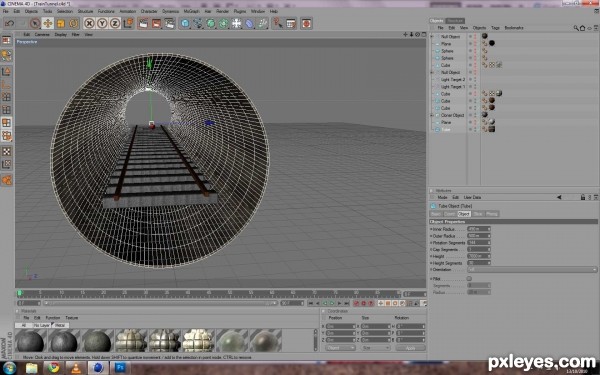Image resolution: width=600 pixels, height=375 pixels.
Task: Activate the Scale tool
Action: click(60, 23)
